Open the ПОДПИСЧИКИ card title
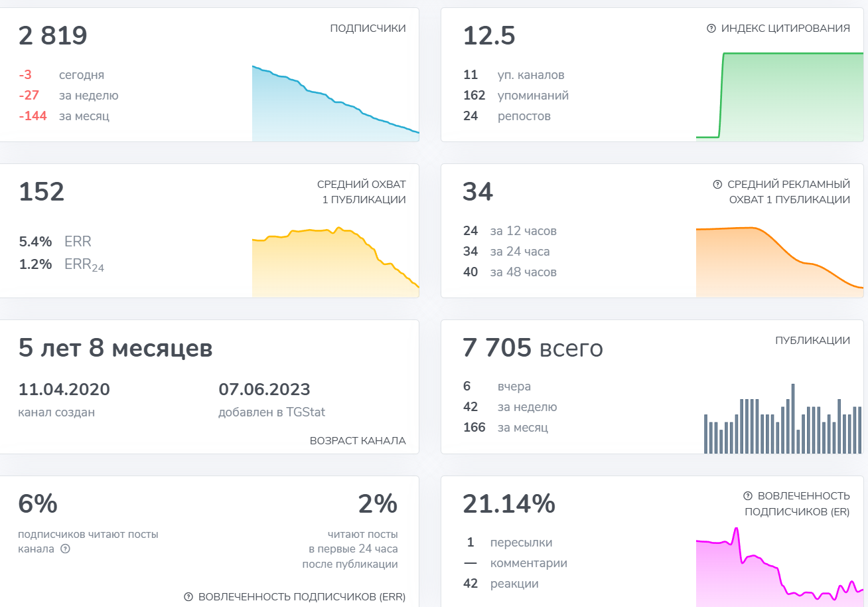This screenshot has height=607, width=868. click(368, 29)
